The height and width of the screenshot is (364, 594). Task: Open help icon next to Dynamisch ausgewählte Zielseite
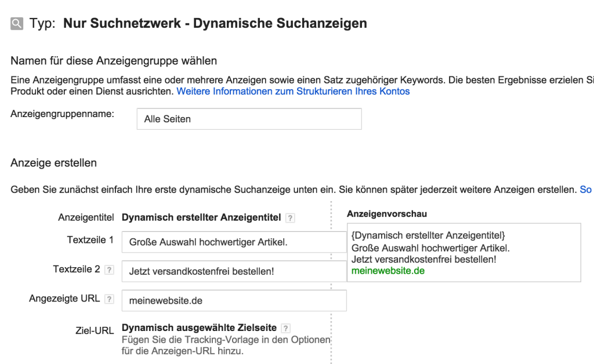[x=286, y=328]
